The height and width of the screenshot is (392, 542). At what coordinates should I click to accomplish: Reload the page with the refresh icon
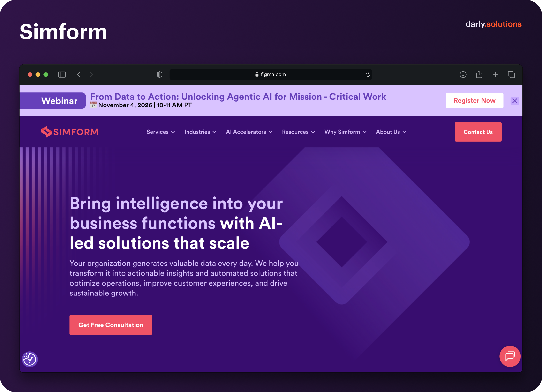[x=368, y=75]
